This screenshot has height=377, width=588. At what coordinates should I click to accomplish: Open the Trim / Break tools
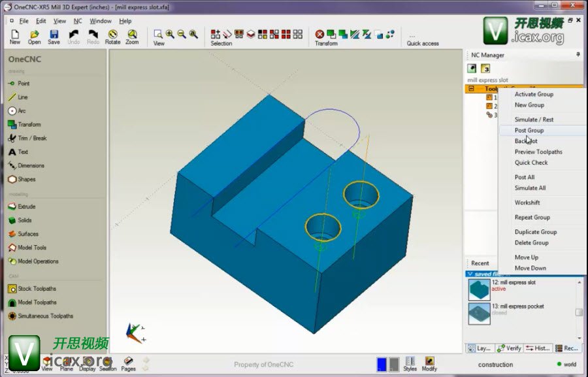27,138
